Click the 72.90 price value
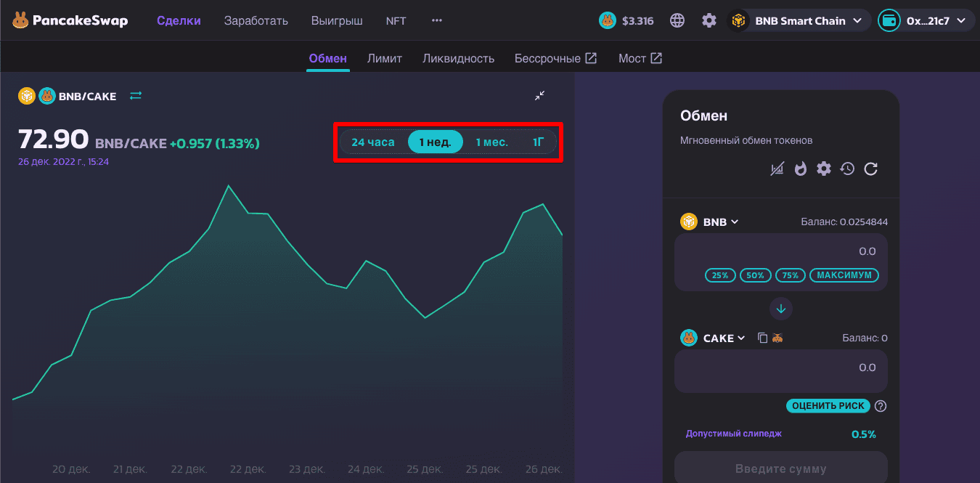This screenshot has height=483, width=980. 53,138
